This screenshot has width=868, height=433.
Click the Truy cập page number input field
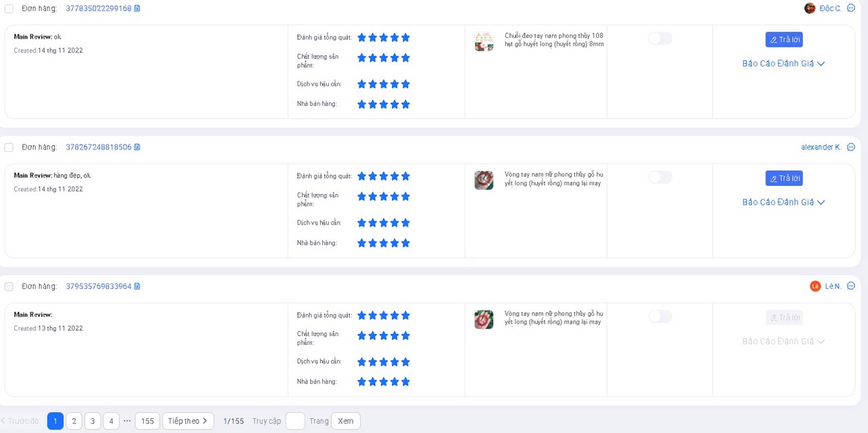coord(295,421)
